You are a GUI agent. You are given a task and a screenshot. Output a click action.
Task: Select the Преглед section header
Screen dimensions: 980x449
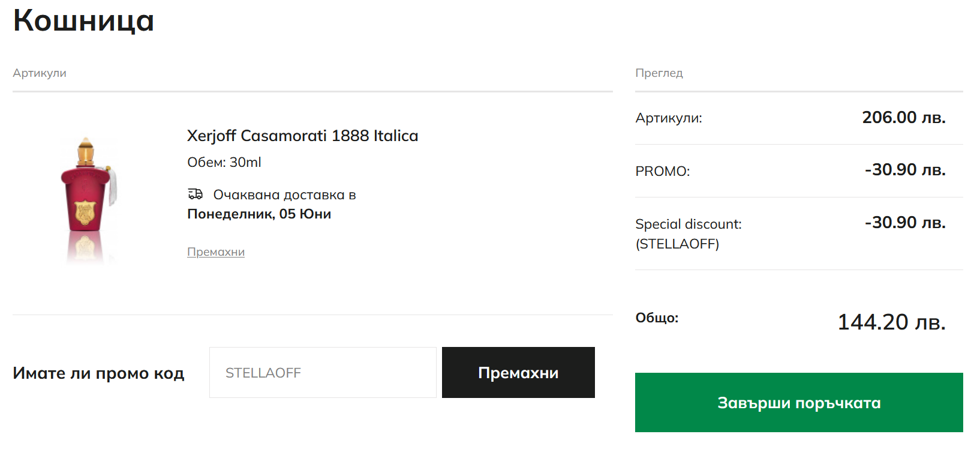[659, 73]
